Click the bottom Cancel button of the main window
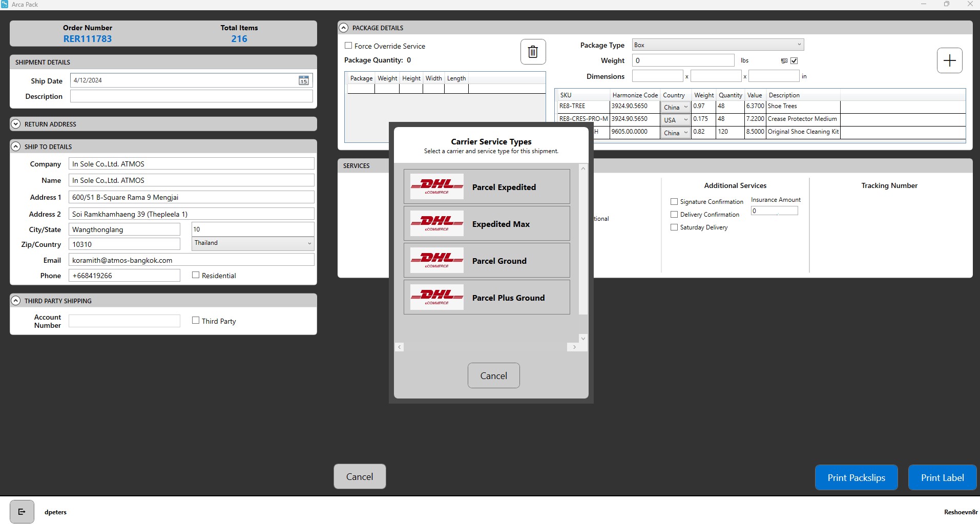 pyautogui.click(x=360, y=476)
